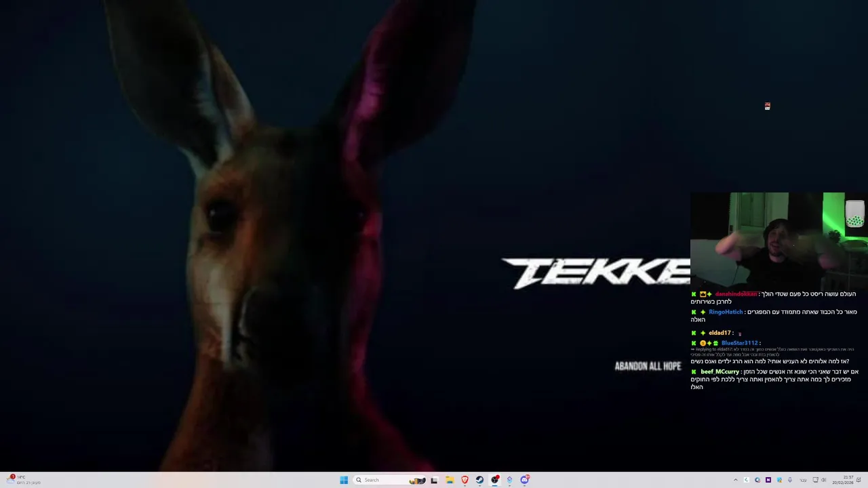Screen dimensions: 868x488
Task: Open the white-green tray icon
Action: click(x=747, y=480)
